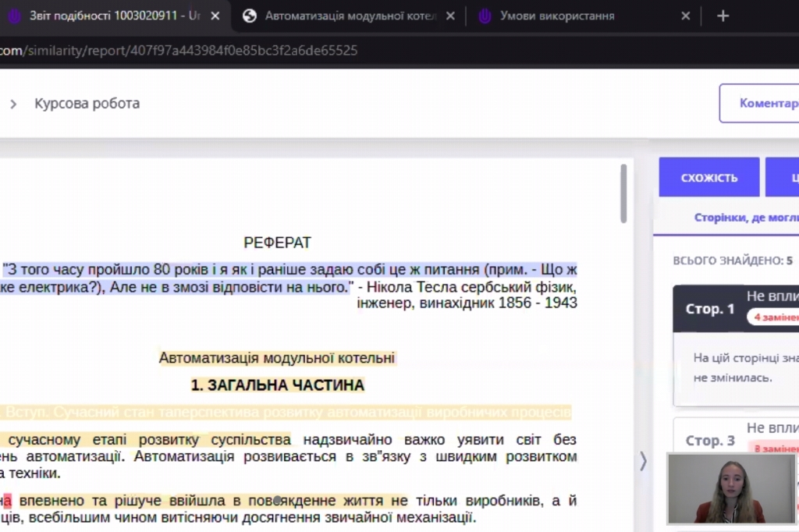Viewport: 799px width, 532px height.
Task: Click the Сторінки, де могли... sub-tab
Action: click(x=747, y=218)
